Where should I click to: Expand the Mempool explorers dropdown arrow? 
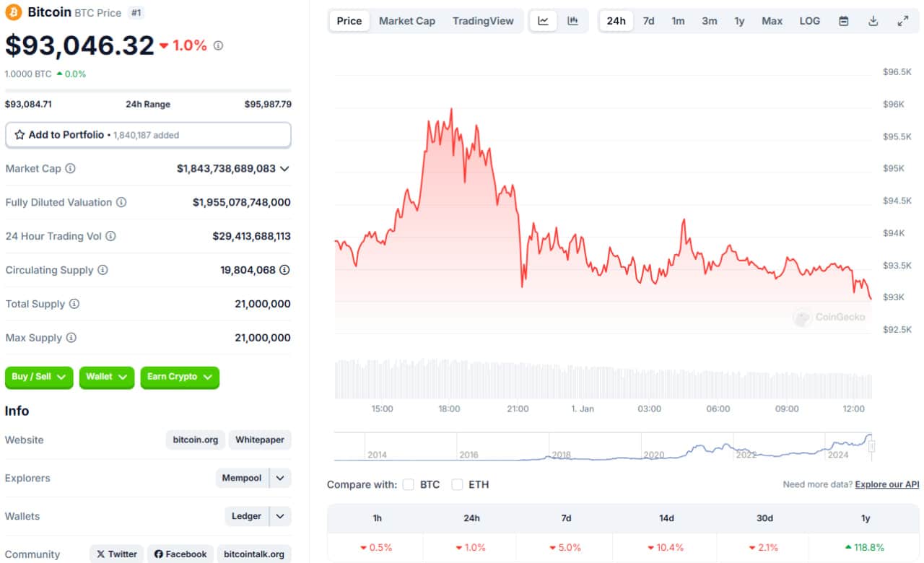pyautogui.click(x=280, y=478)
